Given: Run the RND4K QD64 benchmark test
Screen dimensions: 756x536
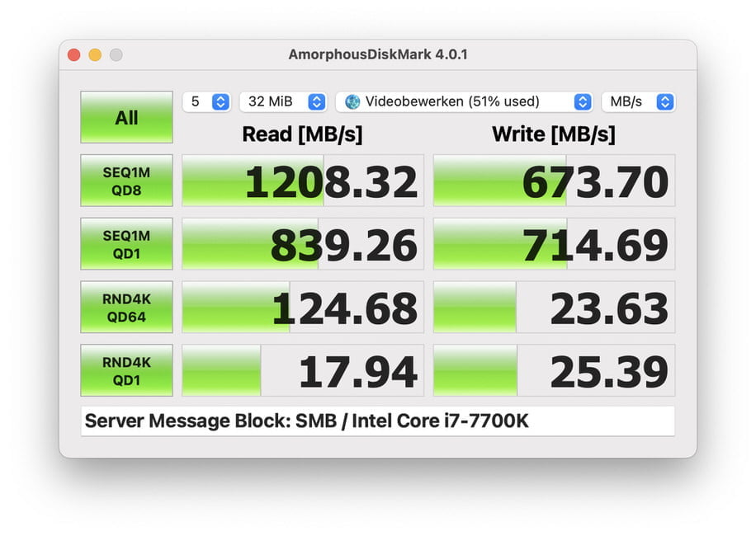Looking at the screenshot, I should pos(125,307).
